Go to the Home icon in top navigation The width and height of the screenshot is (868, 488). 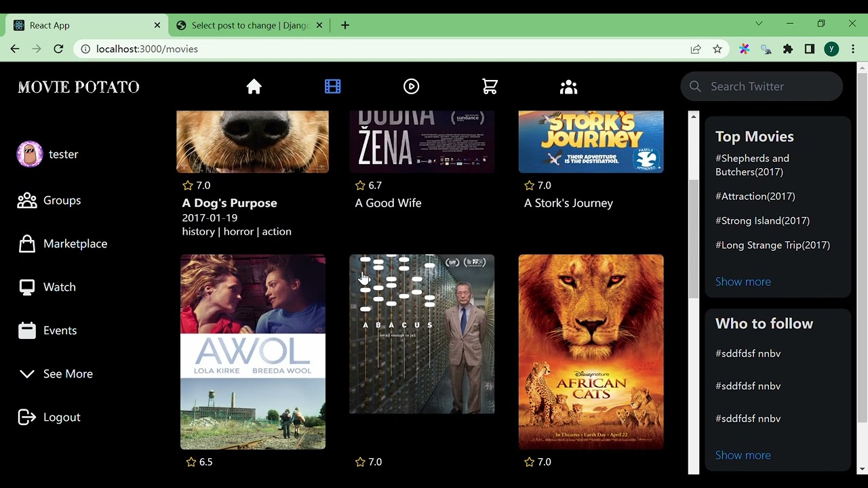pos(254,87)
